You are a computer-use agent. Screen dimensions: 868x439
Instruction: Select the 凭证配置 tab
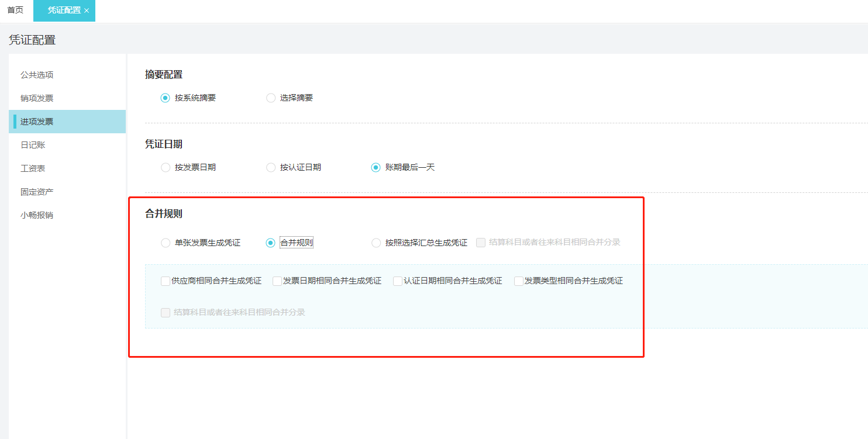pyautogui.click(x=64, y=11)
